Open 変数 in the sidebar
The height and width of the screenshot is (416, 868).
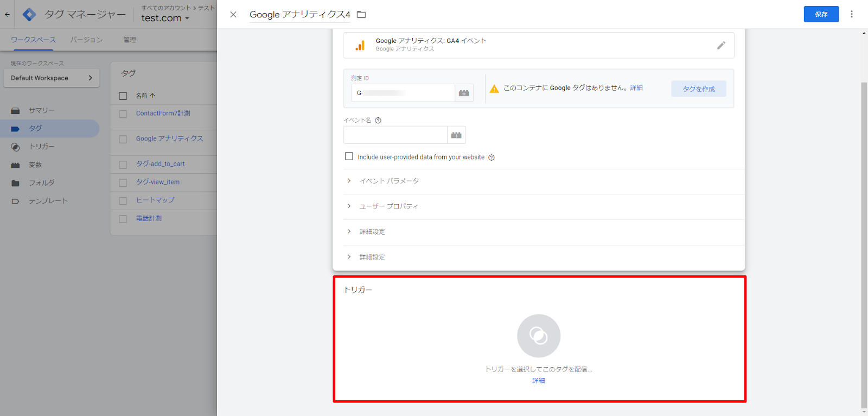tap(49, 165)
